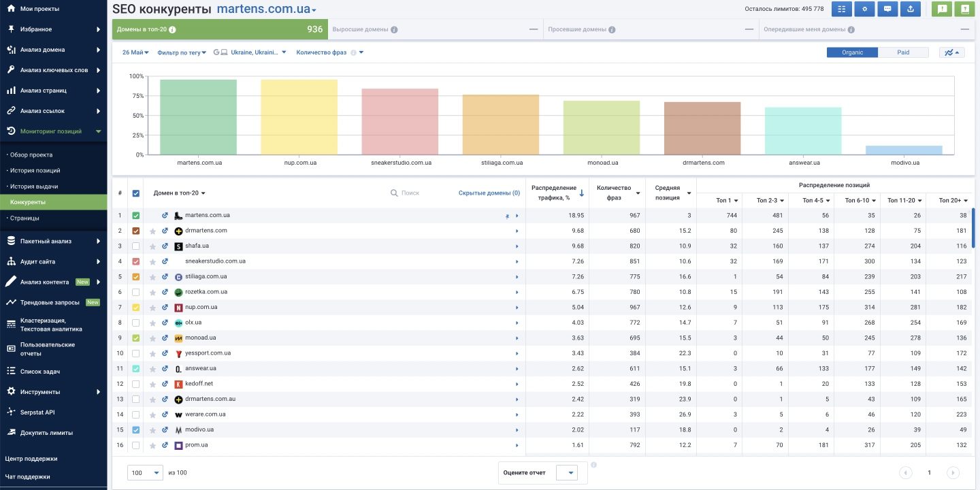
Task: Open Аудит сайта sidebar menu
Action: point(54,261)
